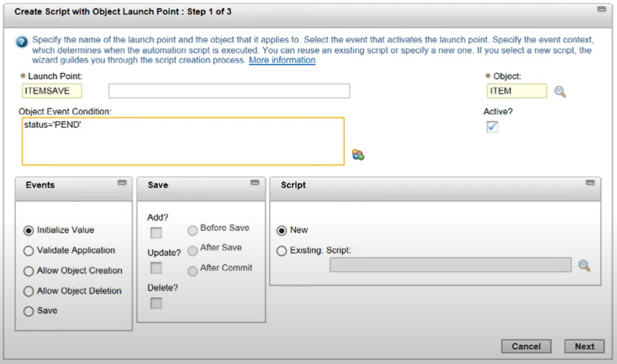This screenshot has height=364, width=617.
Task: Select the Validate Application event
Action: tap(28, 251)
